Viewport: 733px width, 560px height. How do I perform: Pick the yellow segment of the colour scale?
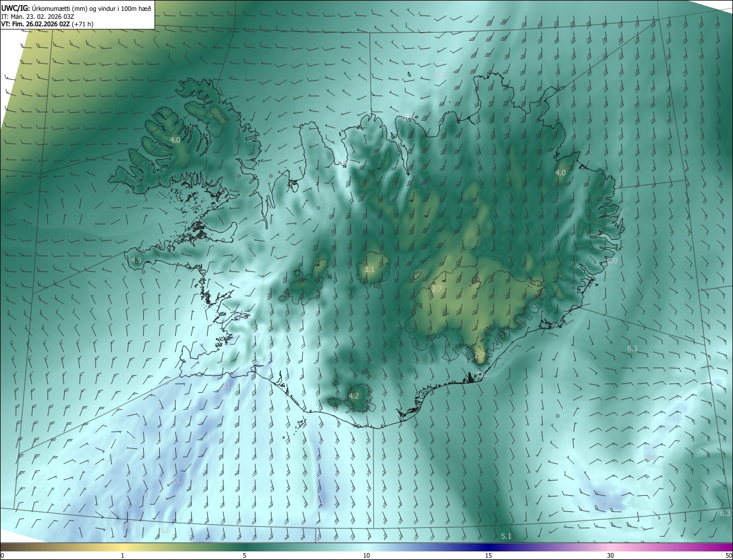coord(123,547)
